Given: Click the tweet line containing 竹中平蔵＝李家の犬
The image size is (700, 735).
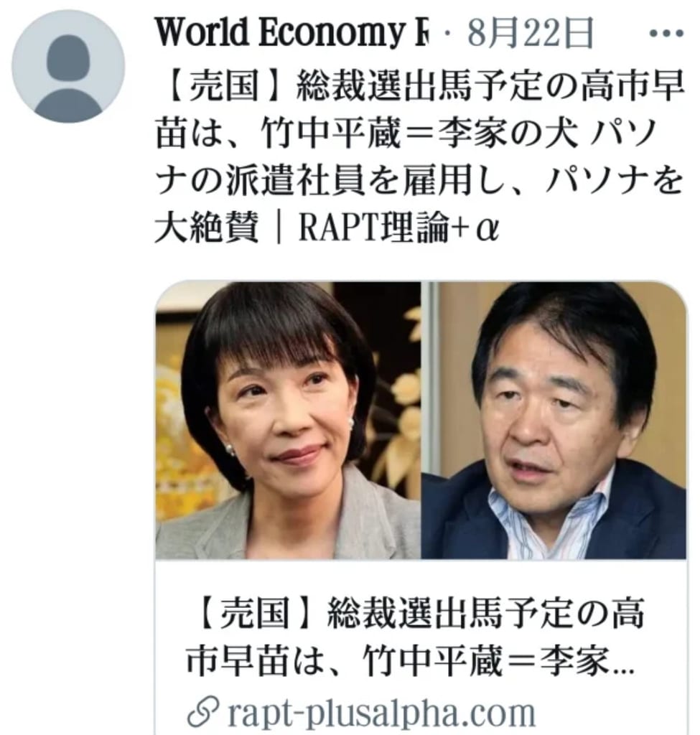Looking at the screenshot, I should pyautogui.click(x=406, y=134).
